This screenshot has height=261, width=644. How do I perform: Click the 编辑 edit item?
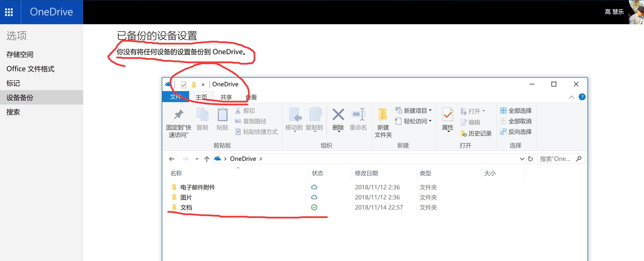pyautogui.click(x=470, y=122)
